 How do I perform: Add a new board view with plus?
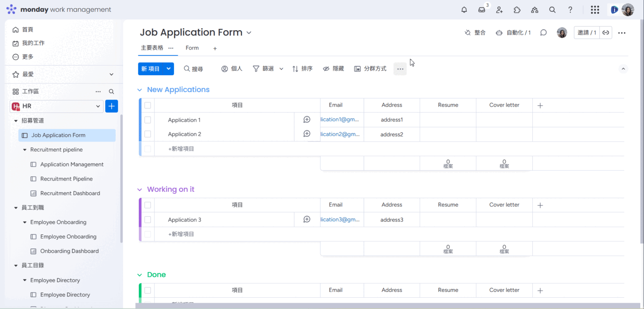coord(215,49)
